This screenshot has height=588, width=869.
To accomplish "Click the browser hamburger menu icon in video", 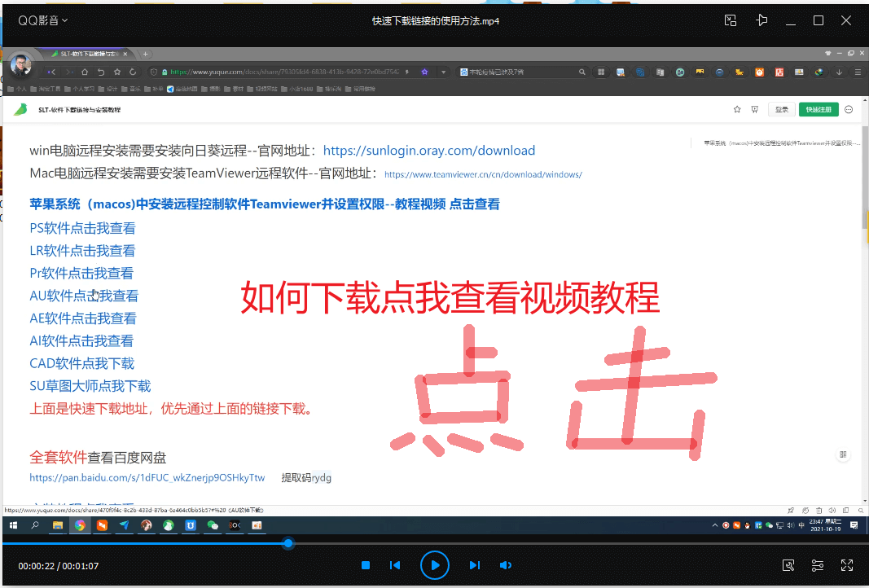I will [x=858, y=72].
